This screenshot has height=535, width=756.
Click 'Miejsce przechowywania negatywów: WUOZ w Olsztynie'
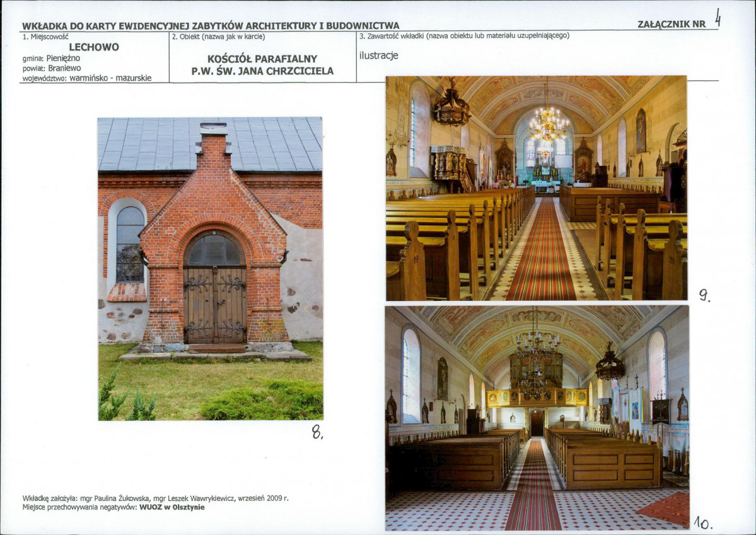[x=113, y=507]
